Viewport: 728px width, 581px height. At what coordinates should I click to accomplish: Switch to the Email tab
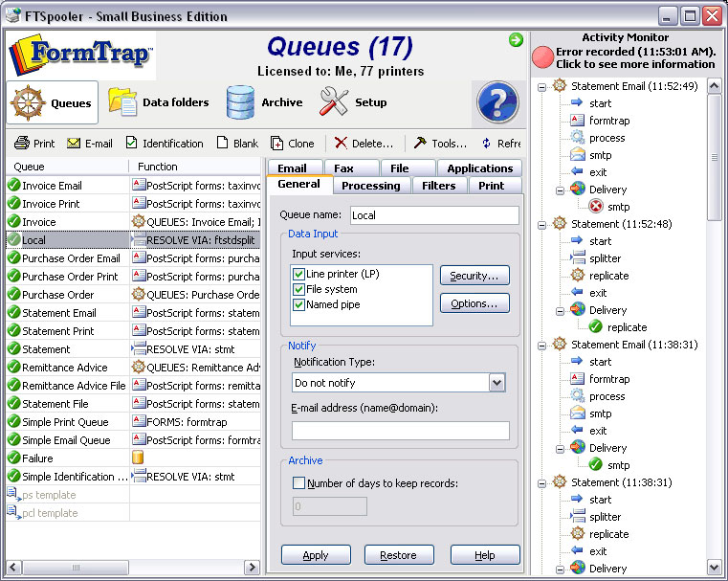(x=295, y=168)
